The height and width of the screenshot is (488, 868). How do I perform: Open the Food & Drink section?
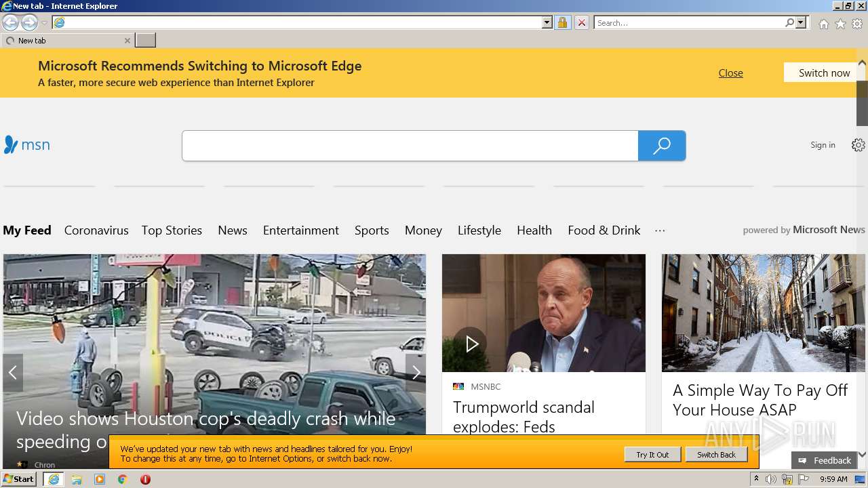(604, 230)
